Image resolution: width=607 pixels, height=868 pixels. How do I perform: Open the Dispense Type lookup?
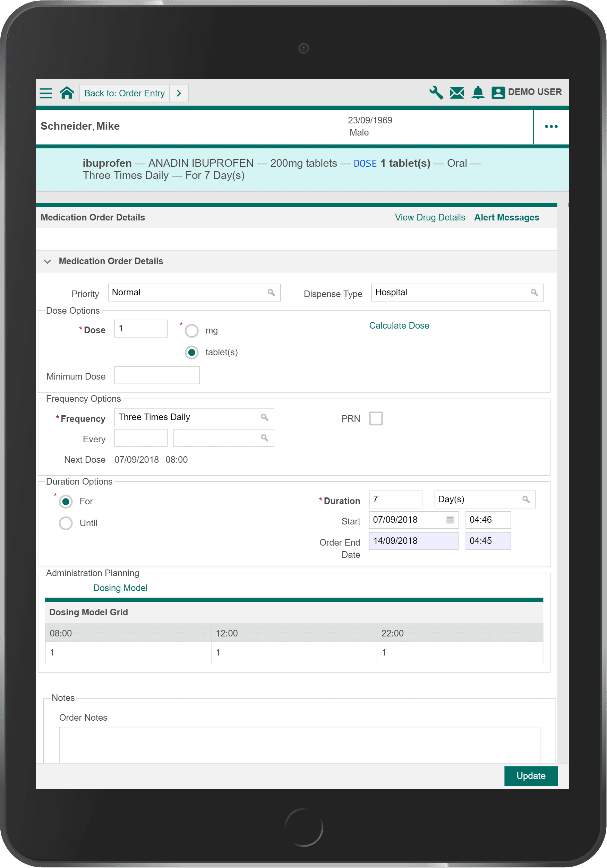click(534, 292)
